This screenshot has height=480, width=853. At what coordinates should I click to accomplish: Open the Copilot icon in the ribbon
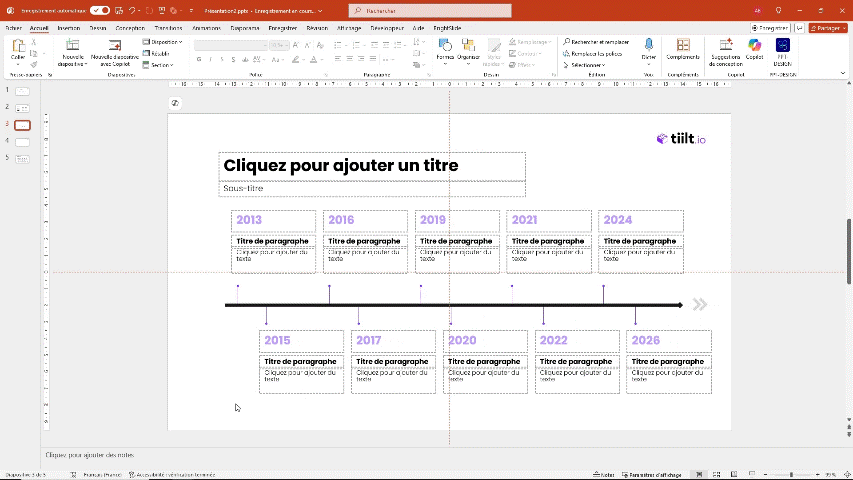[754, 46]
